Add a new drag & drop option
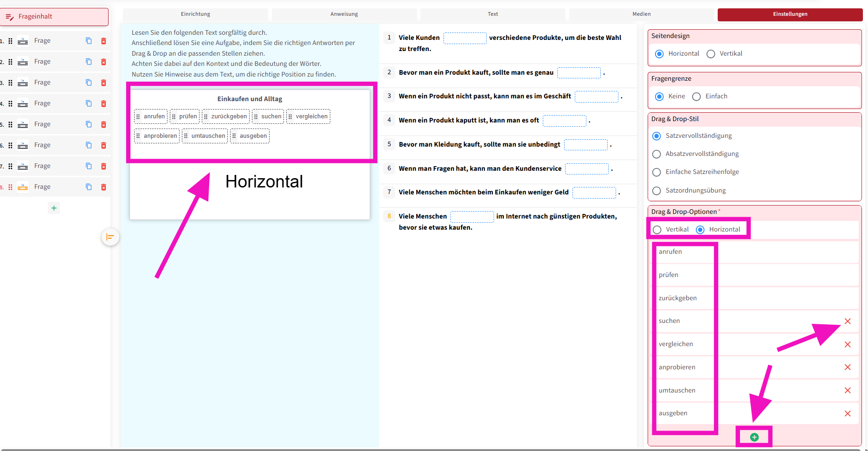 pyautogui.click(x=754, y=437)
